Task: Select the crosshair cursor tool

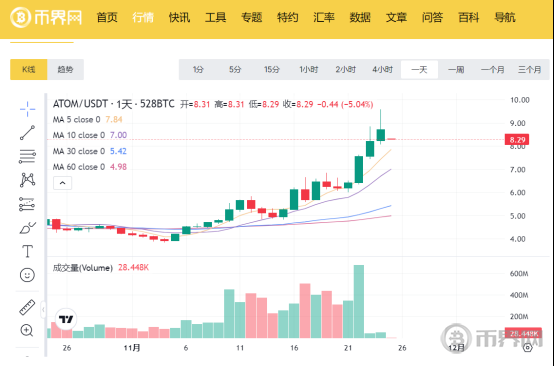Action: [27, 109]
